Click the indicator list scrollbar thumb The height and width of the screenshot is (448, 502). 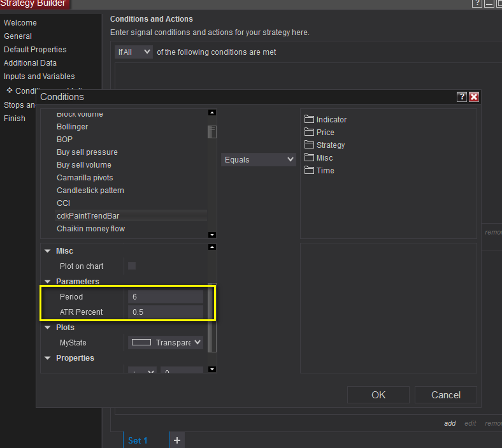pos(212,132)
